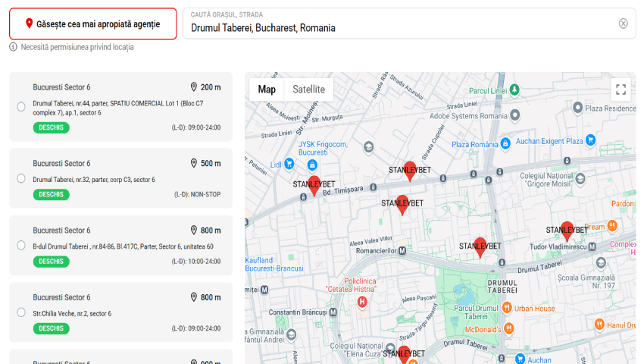The height and width of the screenshot is (364, 644).
Task: Open Plaza Residence location marker
Action: (x=577, y=108)
